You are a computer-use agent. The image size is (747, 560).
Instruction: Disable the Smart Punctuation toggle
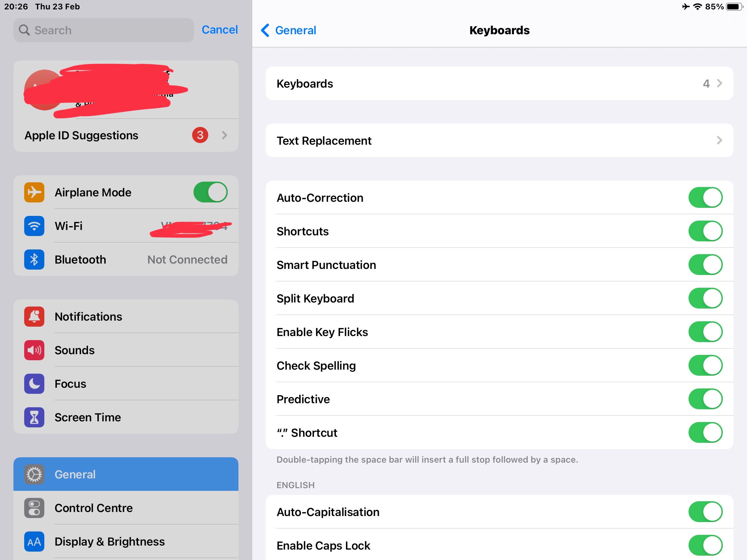pos(705,265)
